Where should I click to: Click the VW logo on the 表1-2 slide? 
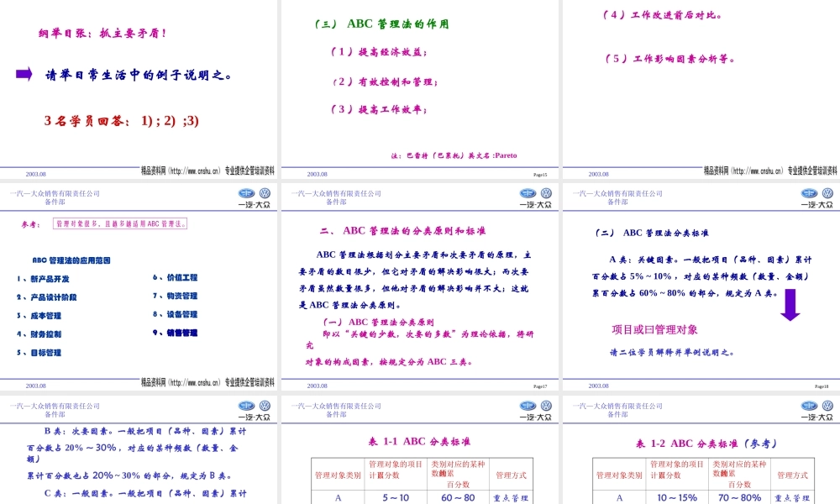pos(827,406)
